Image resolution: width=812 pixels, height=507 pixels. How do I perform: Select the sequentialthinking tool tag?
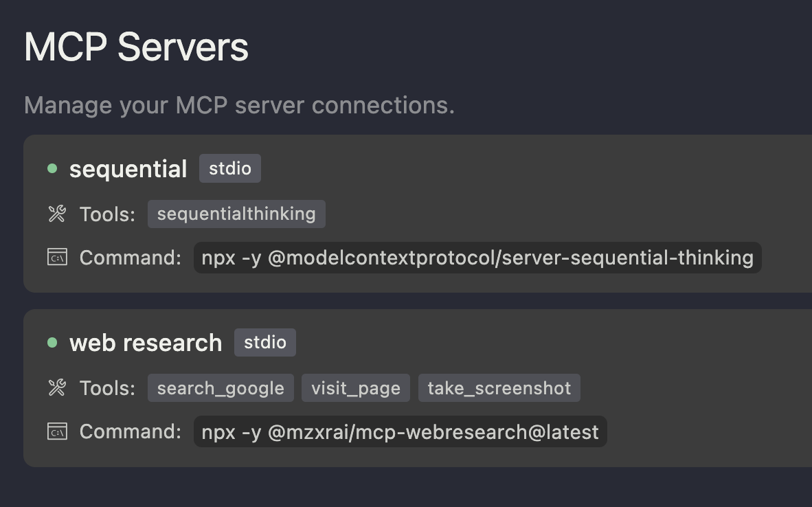[x=236, y=214]
